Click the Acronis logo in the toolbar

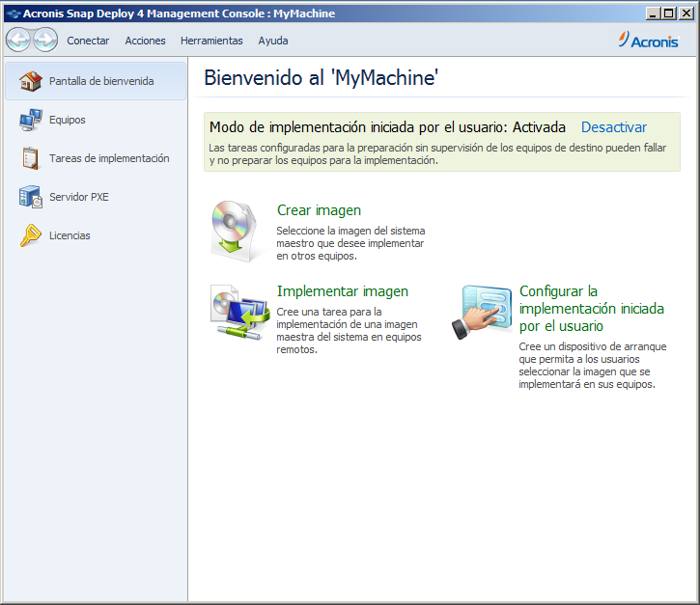649,41
